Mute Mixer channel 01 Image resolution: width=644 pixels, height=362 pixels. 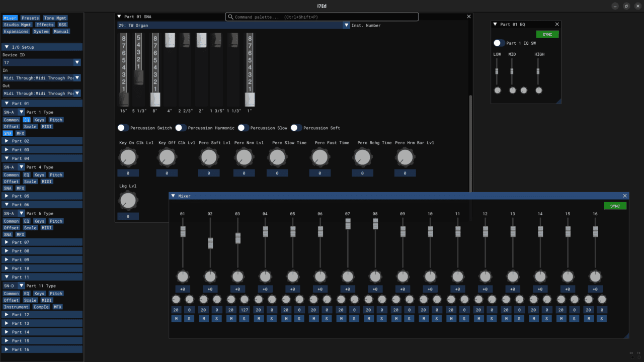177,318
